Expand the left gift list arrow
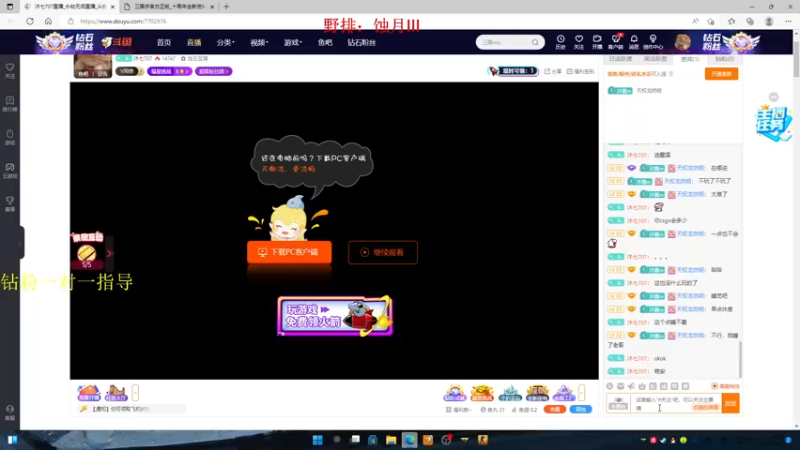This screenshot has width=800, height=450. click(135, 392)
